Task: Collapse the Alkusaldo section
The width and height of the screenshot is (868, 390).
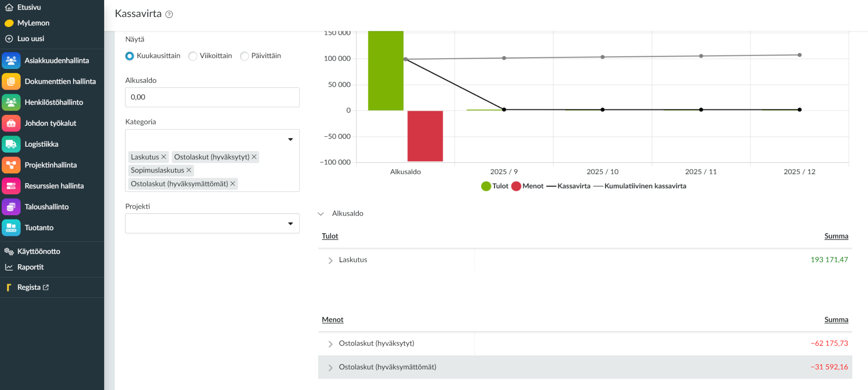Action: pyautogui.click(x=321, y=214)
